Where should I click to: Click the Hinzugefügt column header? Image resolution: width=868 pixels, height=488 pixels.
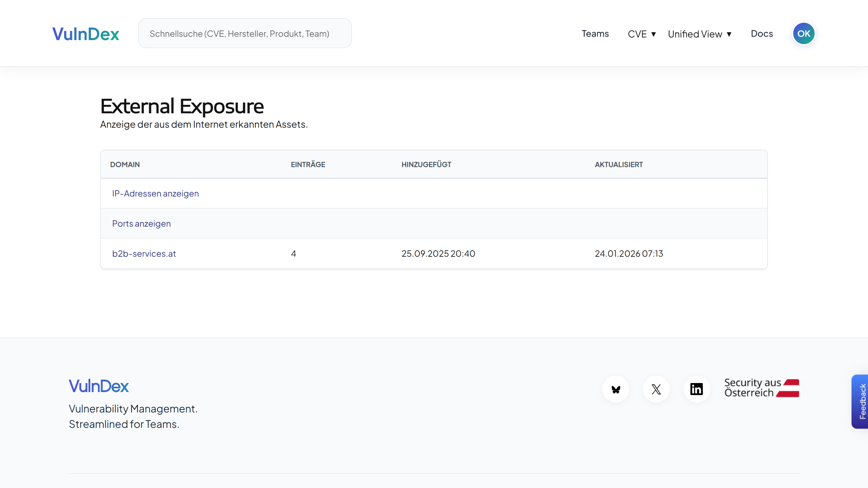pyautogui.click(x=426, y=164)
